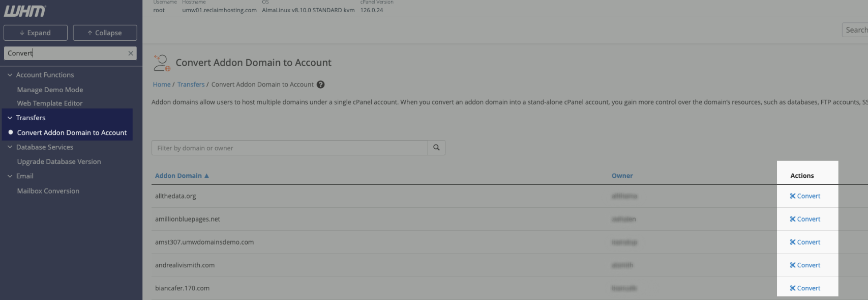Select Convert Addon Domain to Account in sidebar
868x300 pixels.
72,132
